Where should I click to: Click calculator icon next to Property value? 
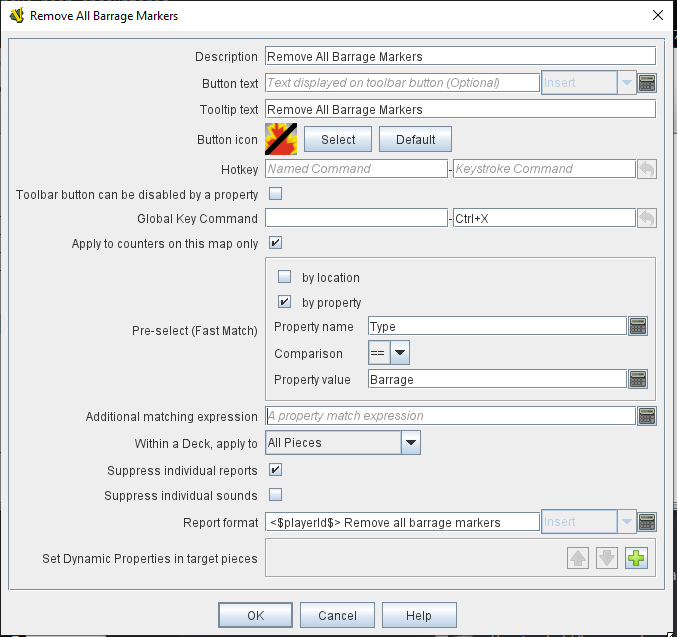coord(637,379)
